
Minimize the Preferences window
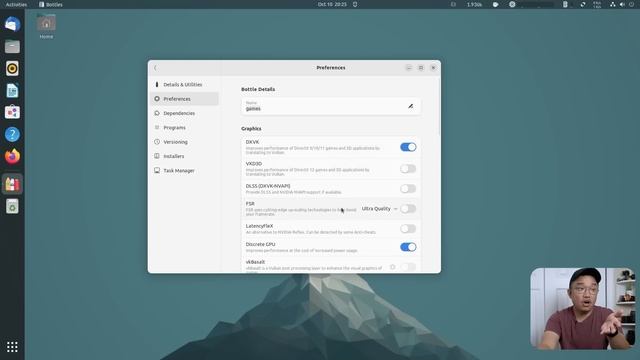pos(409,68)
